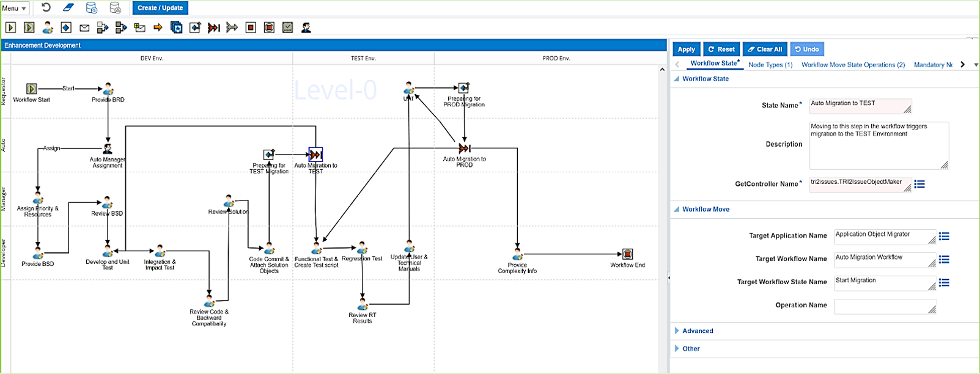The image size is (980, 374).
Task: Click the eraser icon in top toolbar
Action: (x=68, y=8)
